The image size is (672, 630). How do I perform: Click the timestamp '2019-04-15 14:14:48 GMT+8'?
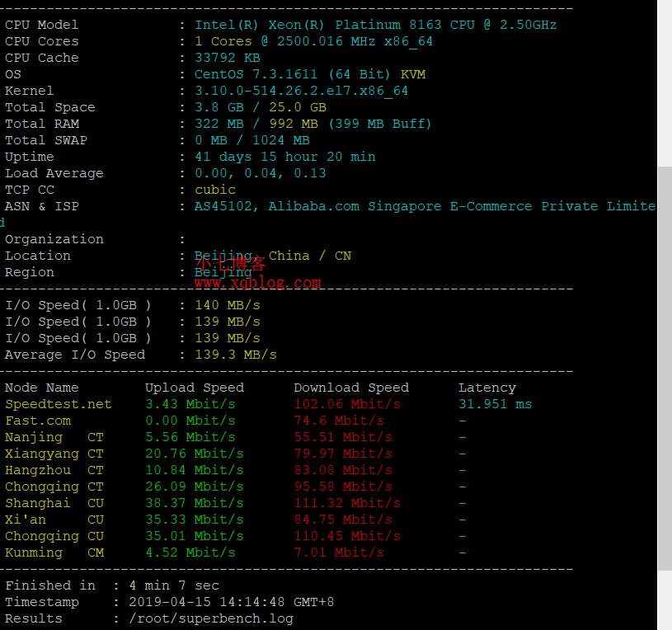coord(231,602)
